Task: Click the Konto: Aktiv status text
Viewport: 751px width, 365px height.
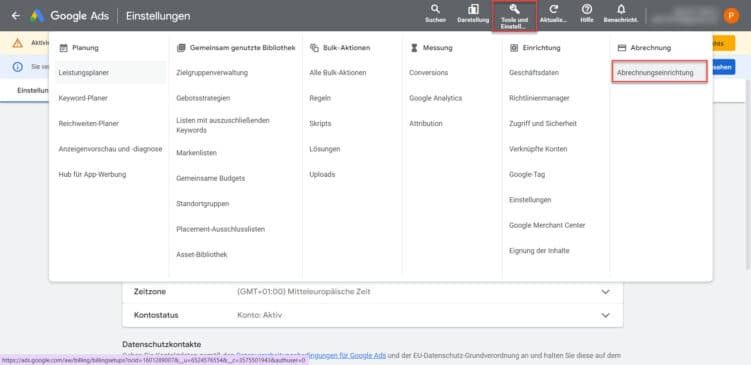Action: coord(260,315)
